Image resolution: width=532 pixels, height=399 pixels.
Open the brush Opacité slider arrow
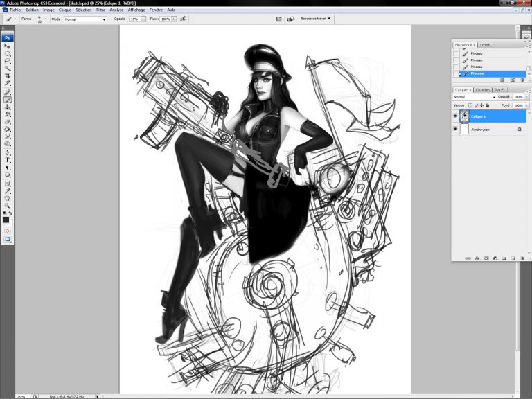point(143,19)
